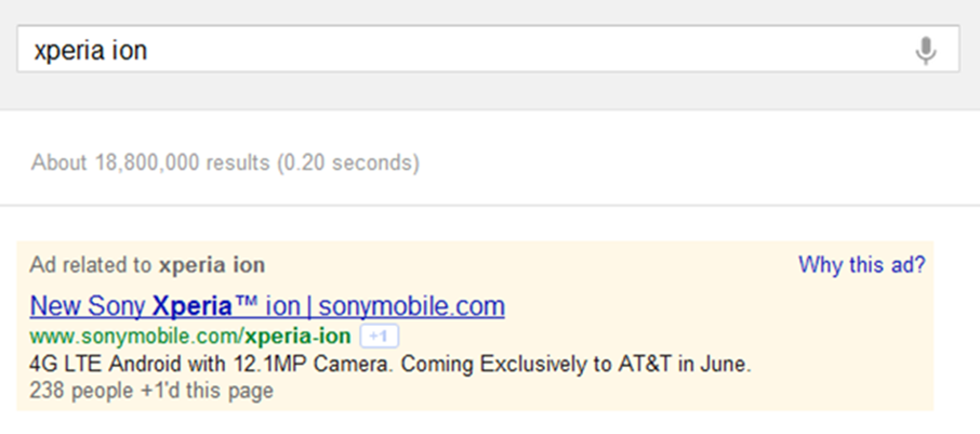980x434 pixels.
Task: Click the voice search microphone icon
Action: (x=924, y=50)
